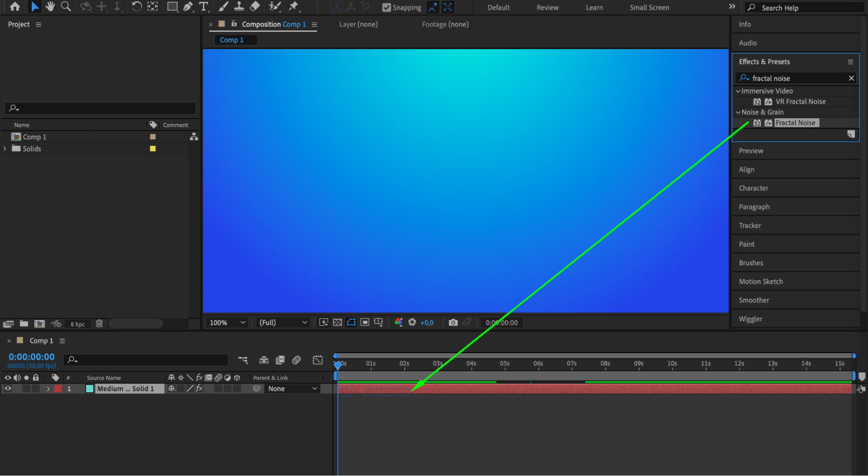The width and height of the screenshot is (868, 476).
Task: Switch to the Review workspace
Action: pos(547,7)
